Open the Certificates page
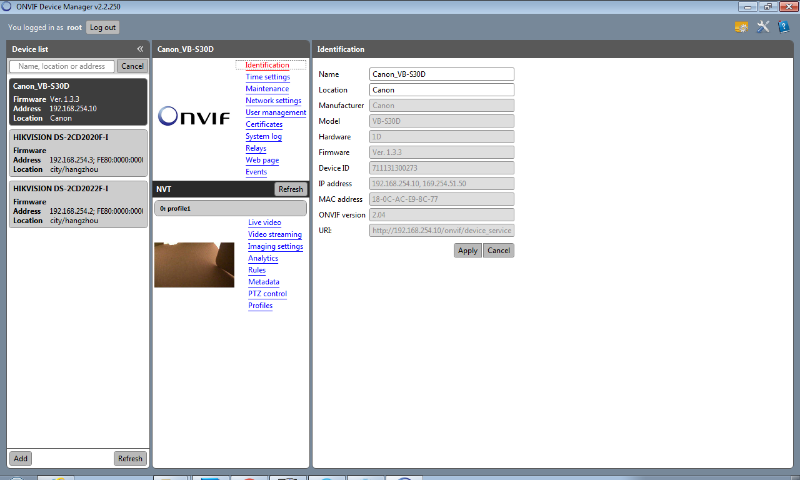The height and width of the screenshot is (480, 800). click(x=264, y=124)
